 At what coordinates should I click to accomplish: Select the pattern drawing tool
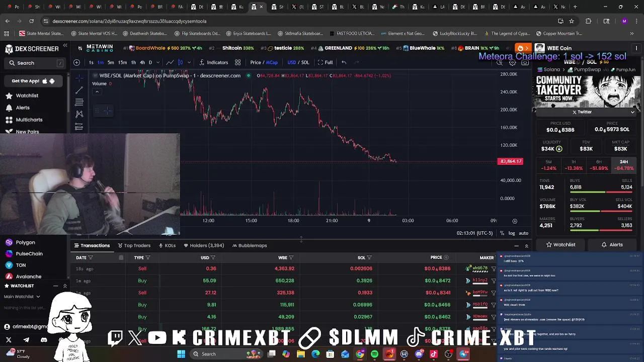point(79,115)
